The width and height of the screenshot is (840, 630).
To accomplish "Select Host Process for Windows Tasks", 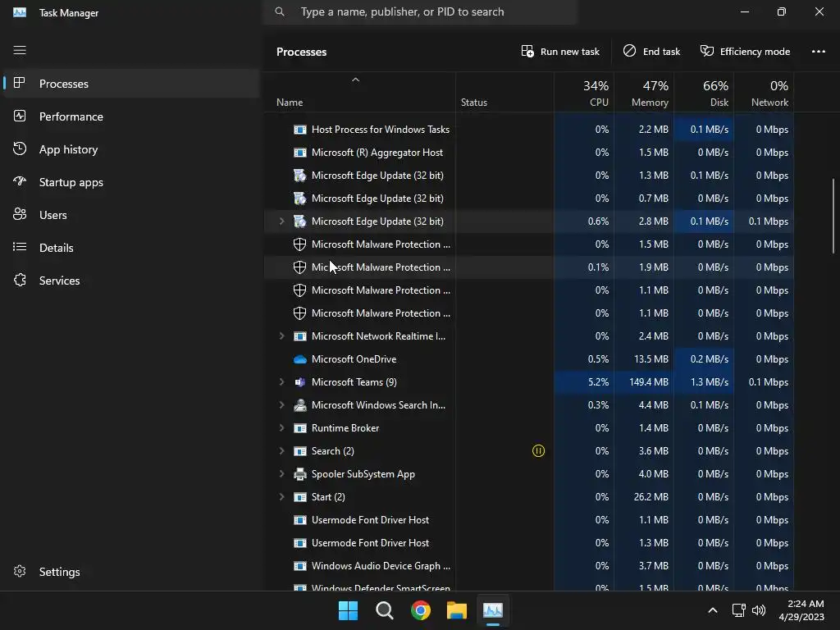I will click(529, 129).
